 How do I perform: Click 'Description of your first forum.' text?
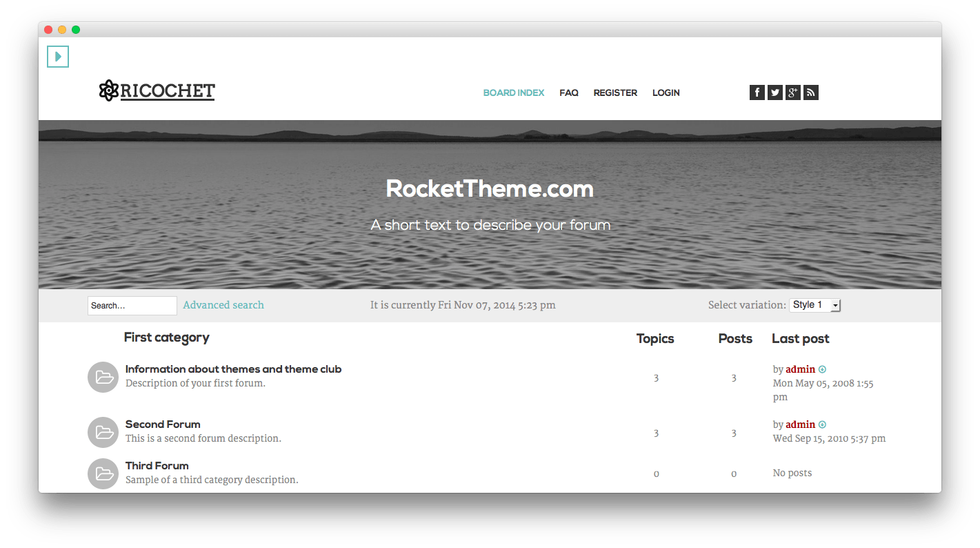(195, 383)
